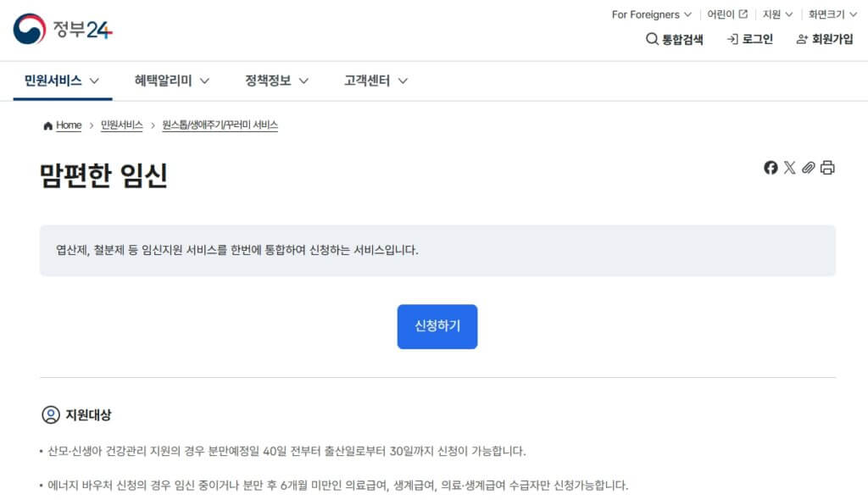Image resolution: width=868 pixels, height=500 pixels.
Task: Click the 회원가입 person icon
Action: click(x=802, y=39)
